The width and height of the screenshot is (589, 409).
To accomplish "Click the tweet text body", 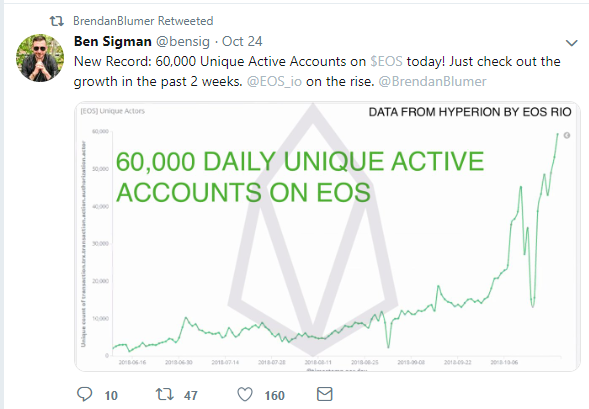I will click(317, 71).
